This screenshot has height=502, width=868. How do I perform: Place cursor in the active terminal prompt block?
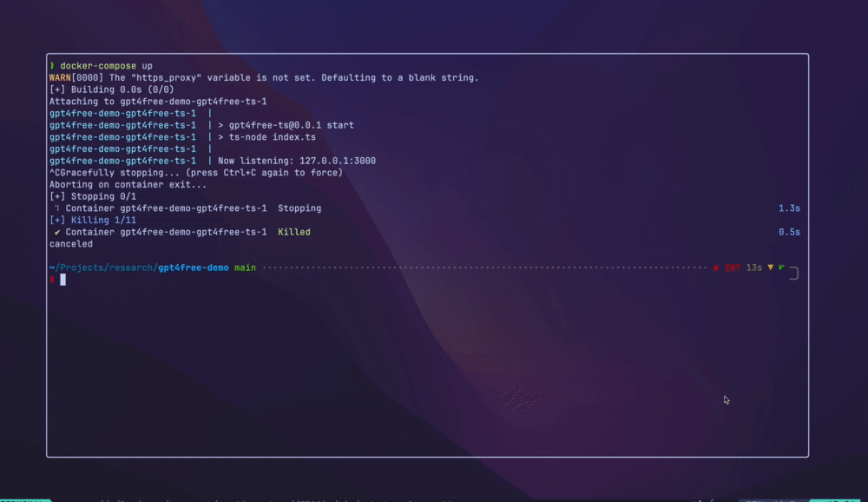(63, 280)
